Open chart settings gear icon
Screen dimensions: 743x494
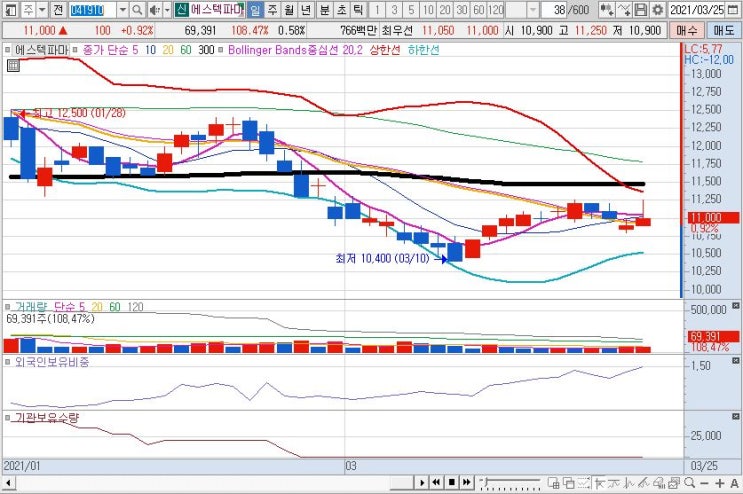tap(657, 9)
